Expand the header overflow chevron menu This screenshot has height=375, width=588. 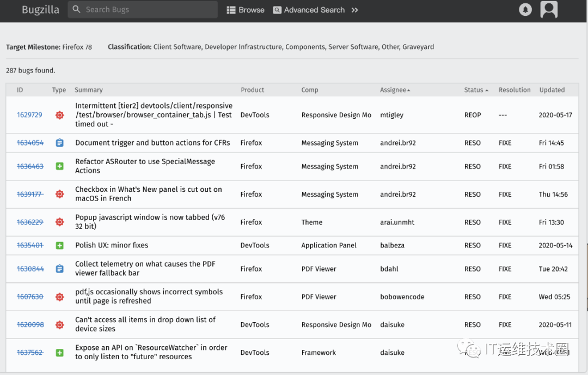[x=355, y=10]
